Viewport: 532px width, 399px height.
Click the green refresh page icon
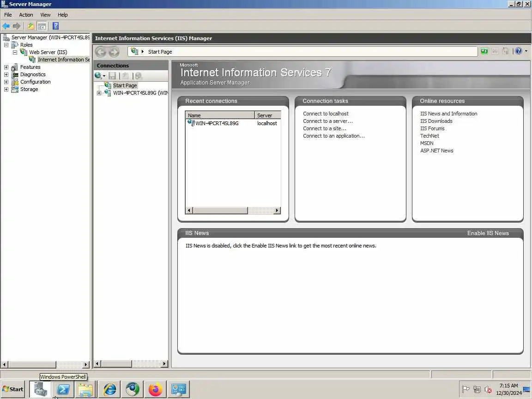pyautogui.click(x=484, y=51)
